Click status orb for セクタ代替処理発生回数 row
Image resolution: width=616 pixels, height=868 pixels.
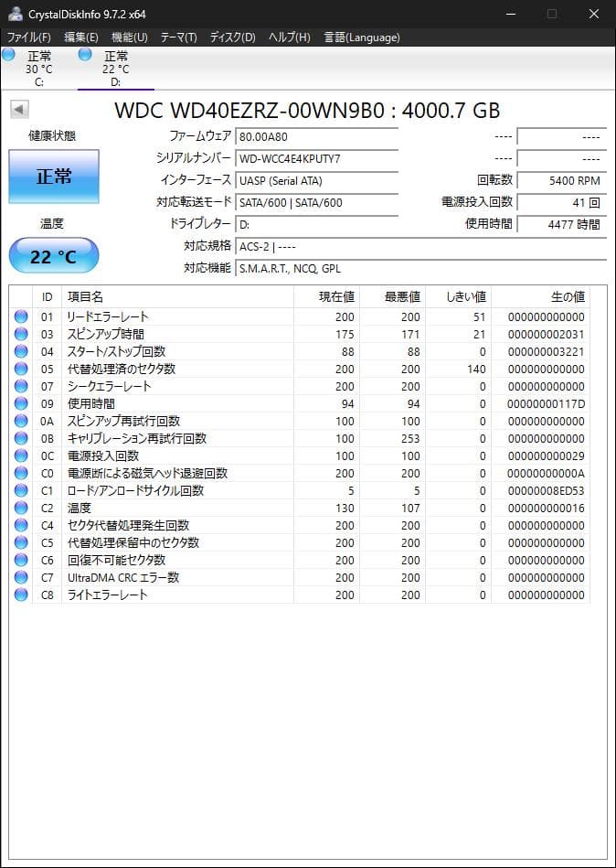(21, 525)
